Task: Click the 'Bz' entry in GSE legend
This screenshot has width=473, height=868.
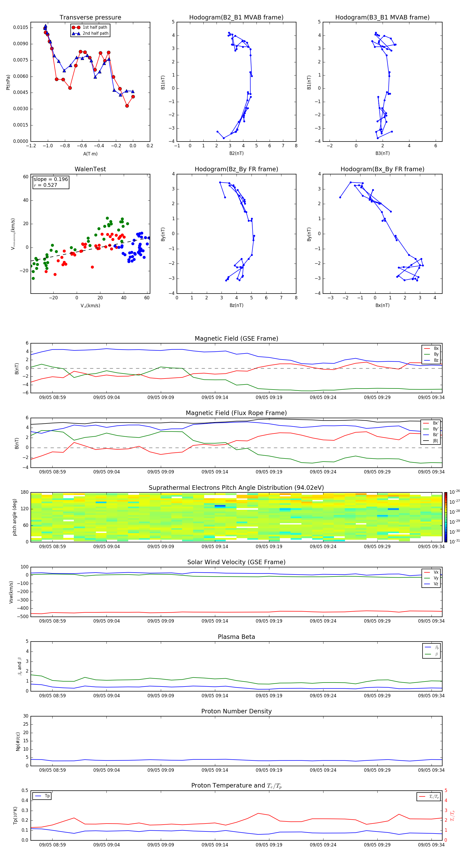Action: (x=431, y=360)
